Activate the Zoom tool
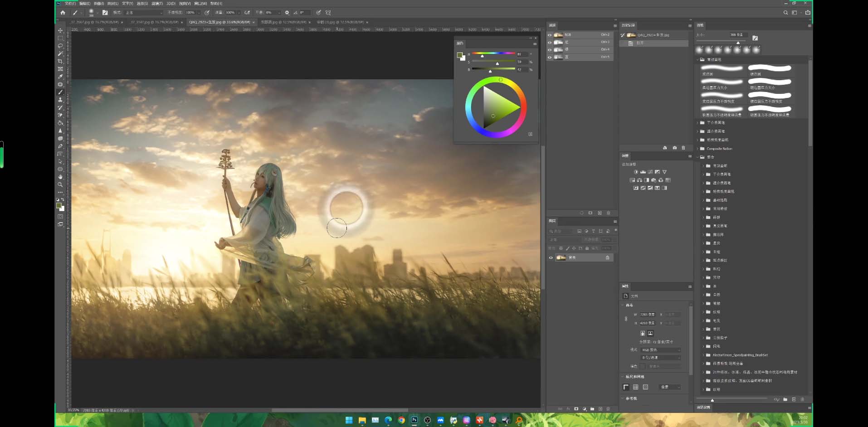The height and width of the screenshot is (427, 868). tap(60, 184)
